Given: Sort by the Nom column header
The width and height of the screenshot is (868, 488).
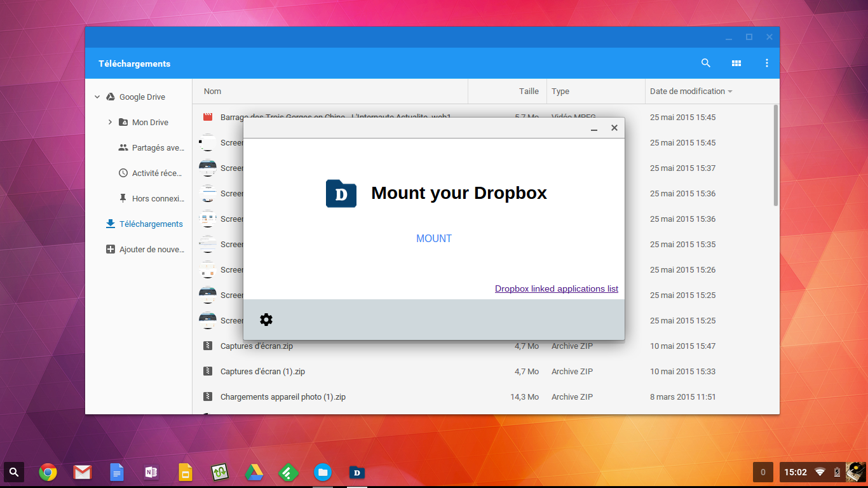Looking at the screenshot, I should pos(212,91).
